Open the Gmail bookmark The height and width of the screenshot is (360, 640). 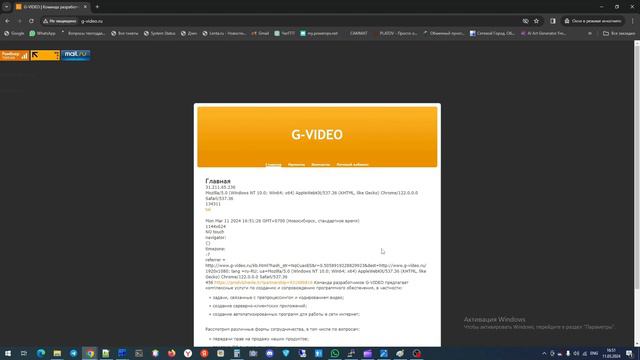point(260,33)
